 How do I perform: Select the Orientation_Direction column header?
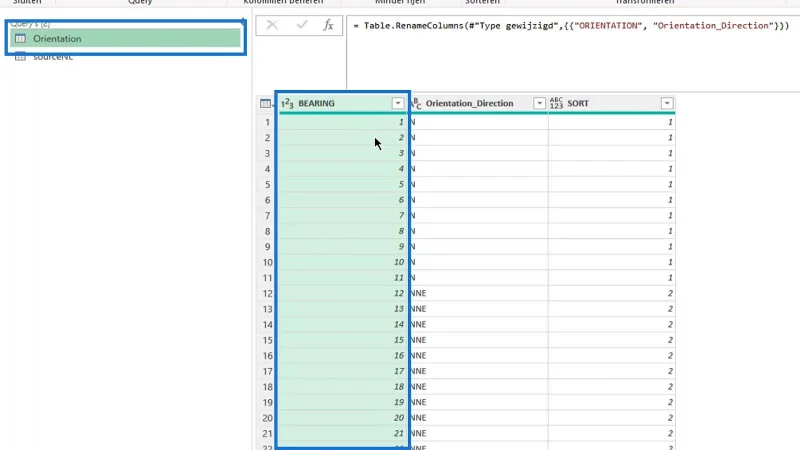pos(478,103)
